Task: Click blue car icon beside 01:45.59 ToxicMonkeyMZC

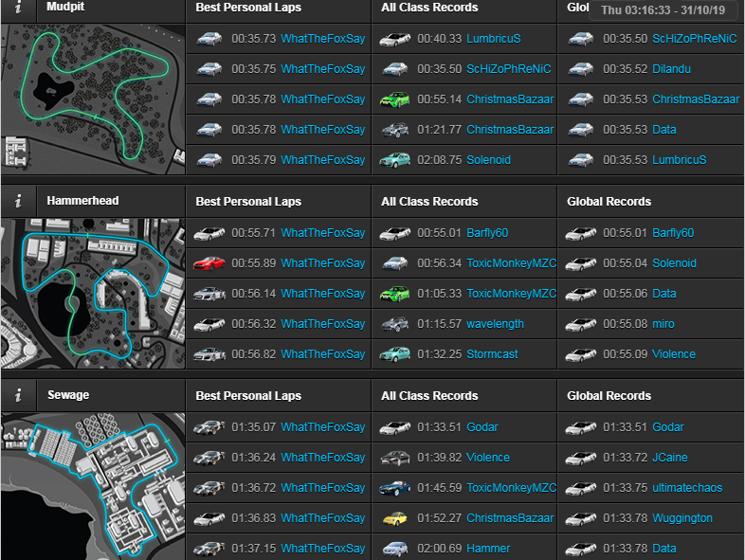Action: pyautogui.click(x=395, y=488)
